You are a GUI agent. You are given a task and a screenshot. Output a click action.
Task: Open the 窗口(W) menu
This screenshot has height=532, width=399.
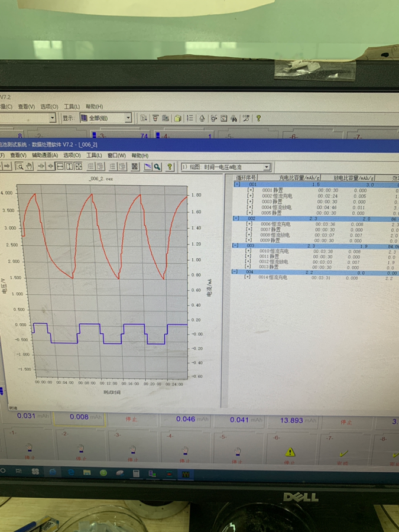[x=116, y=155]
